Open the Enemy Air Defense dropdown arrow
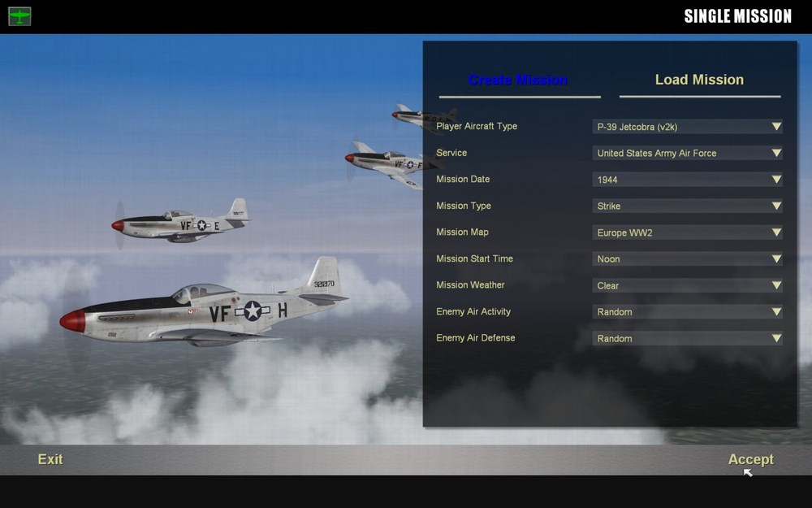 776,338
